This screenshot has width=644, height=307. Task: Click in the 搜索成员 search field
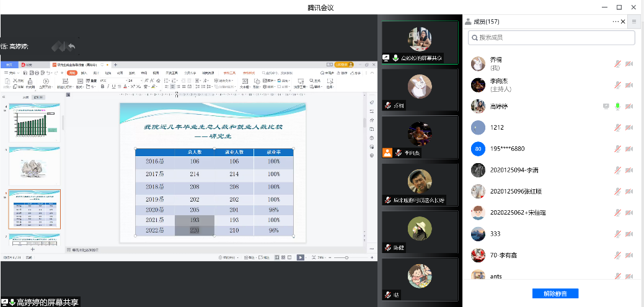click(552, 38)
